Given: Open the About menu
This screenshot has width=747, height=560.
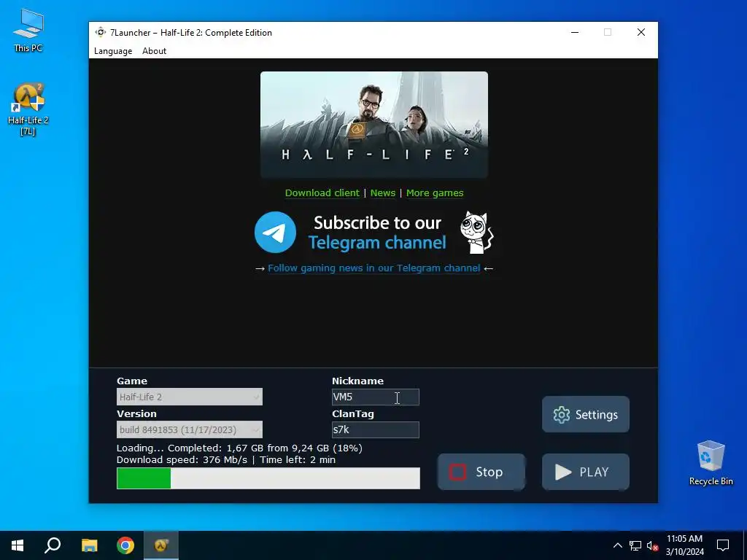Looking at the screenshot, I should coord(154,51).
